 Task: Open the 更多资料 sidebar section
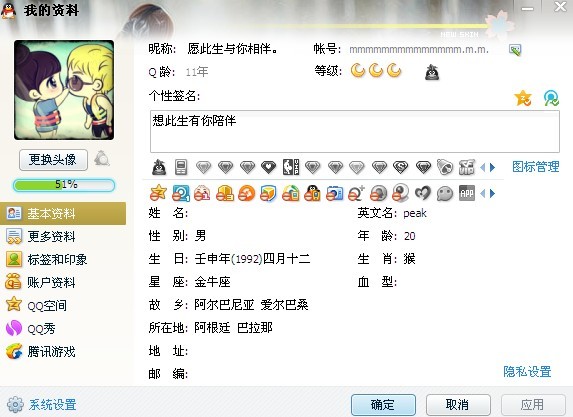click(41, 236)
